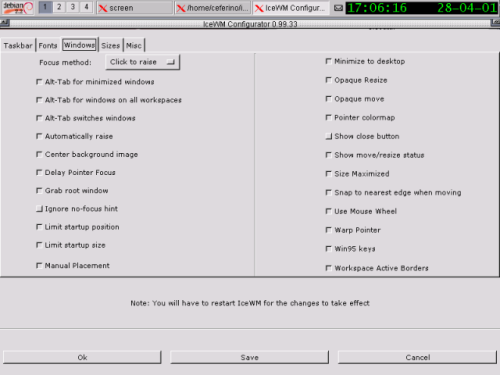Switch to workspace 2
Screen dimensions: 500x375
[x=59, y=7]
